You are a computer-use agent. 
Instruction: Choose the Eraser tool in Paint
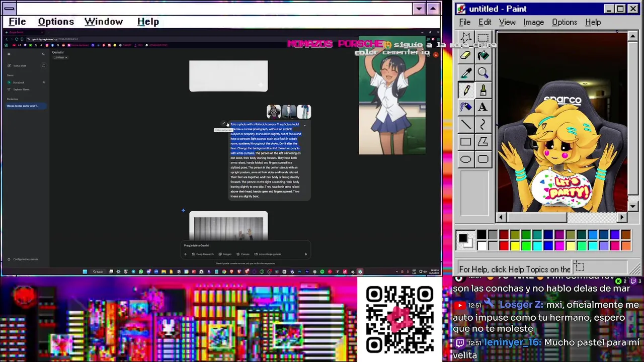tap(466, 56)
